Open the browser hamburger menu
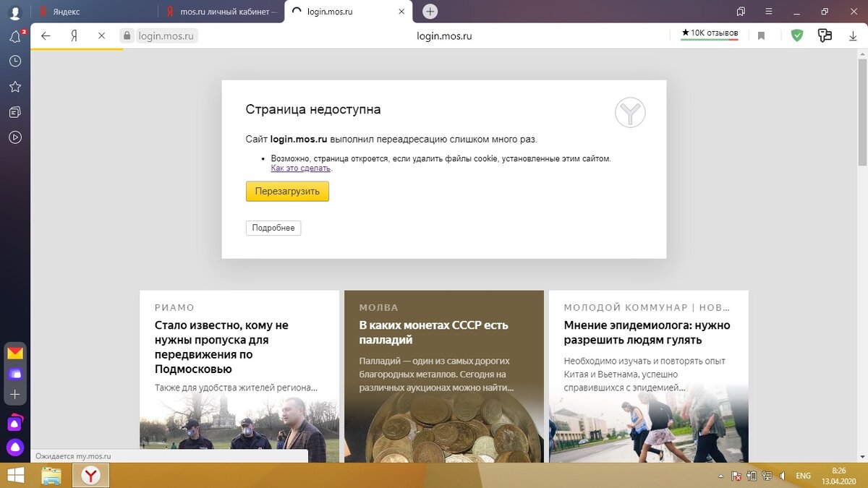 pyautogui.click(x=769, y=12)
